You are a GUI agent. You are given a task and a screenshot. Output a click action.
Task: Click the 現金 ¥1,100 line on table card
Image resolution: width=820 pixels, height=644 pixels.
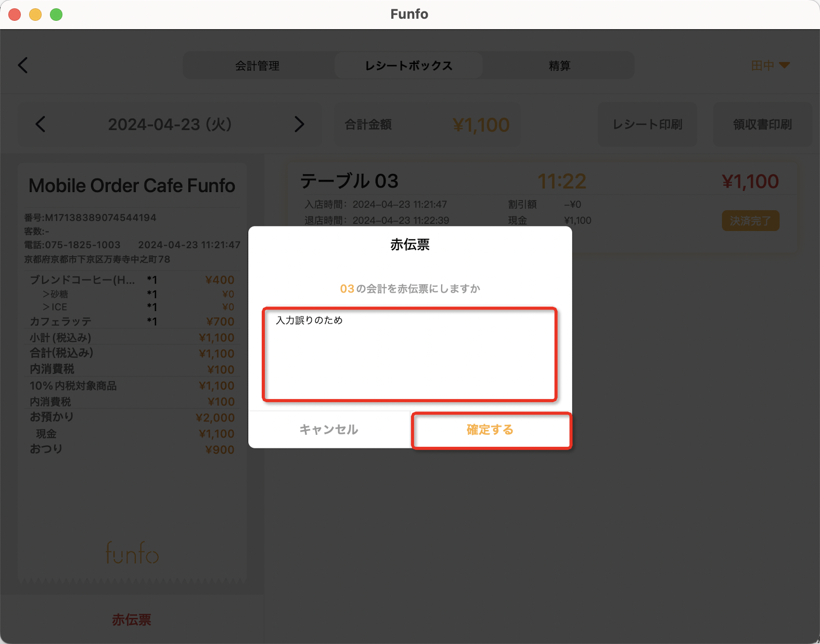549,221
